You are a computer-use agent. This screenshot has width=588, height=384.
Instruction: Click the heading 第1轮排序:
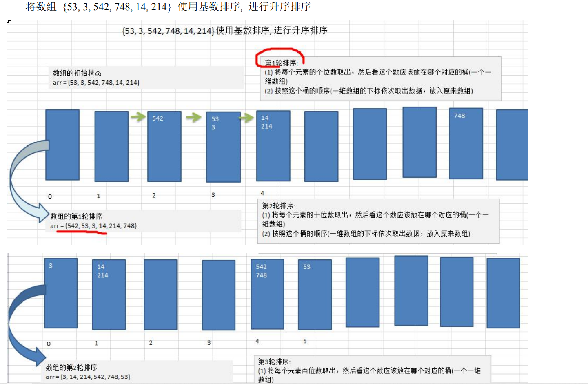(282, 63)
